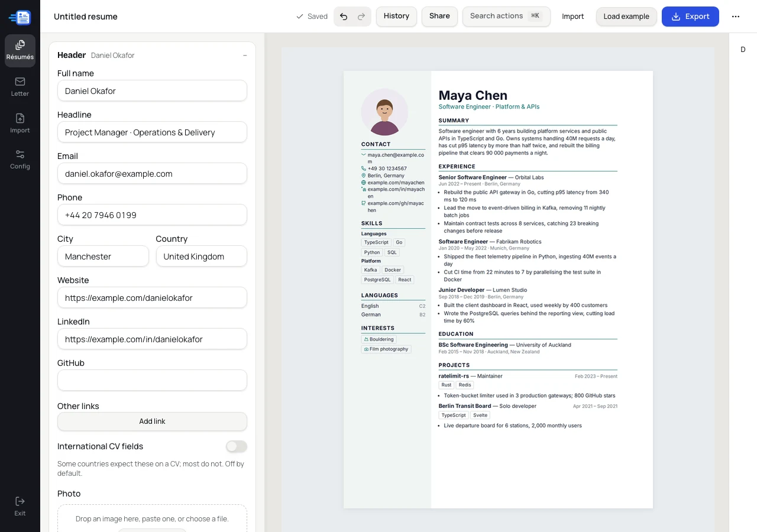Click into the LinkedIn field
This screenshot has height=532, width=757.
point(152,339)
